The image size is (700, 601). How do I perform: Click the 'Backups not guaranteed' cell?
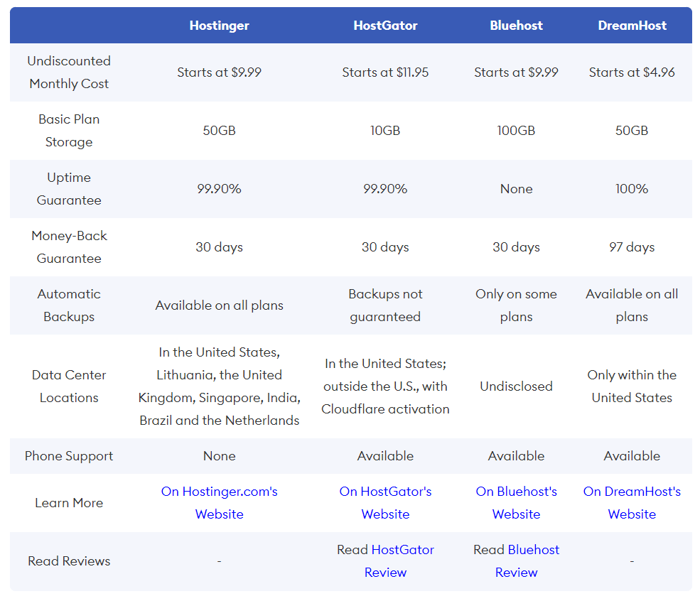click(x=385, y=305)
